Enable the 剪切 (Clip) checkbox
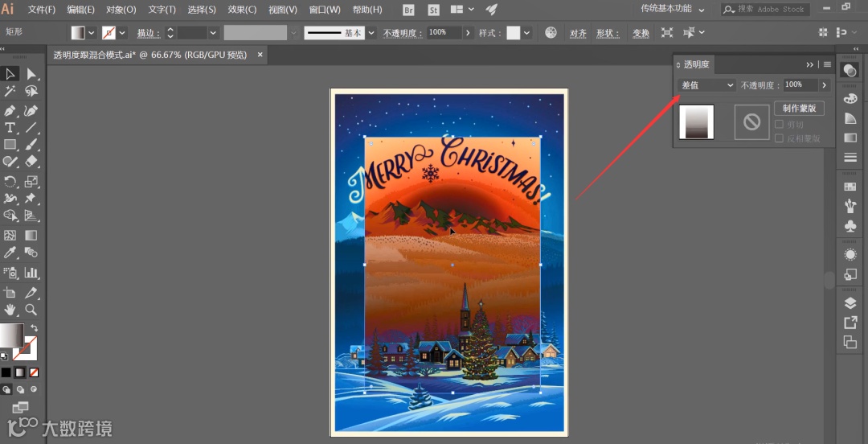The height and width of the screenshot is (444, 868). click(x=780, y=125)
